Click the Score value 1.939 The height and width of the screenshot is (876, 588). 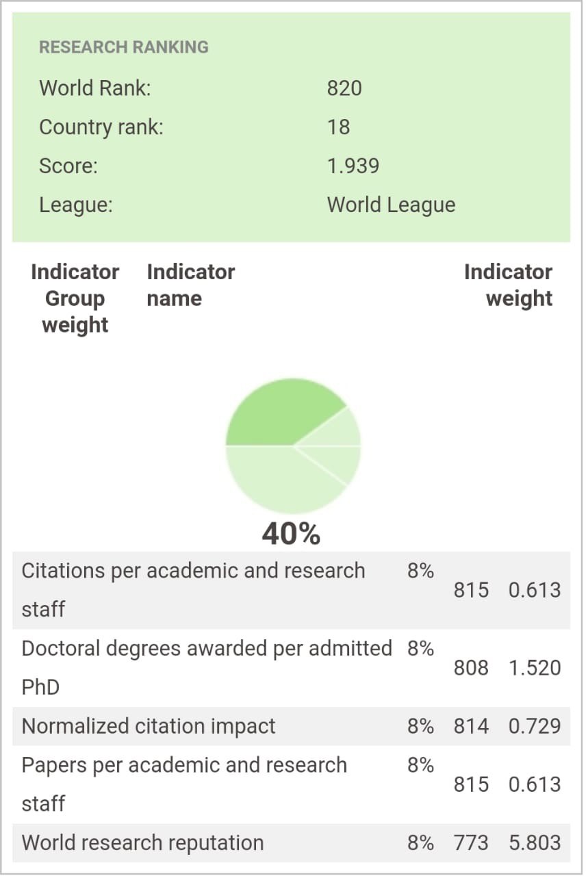tap(353, 166)
